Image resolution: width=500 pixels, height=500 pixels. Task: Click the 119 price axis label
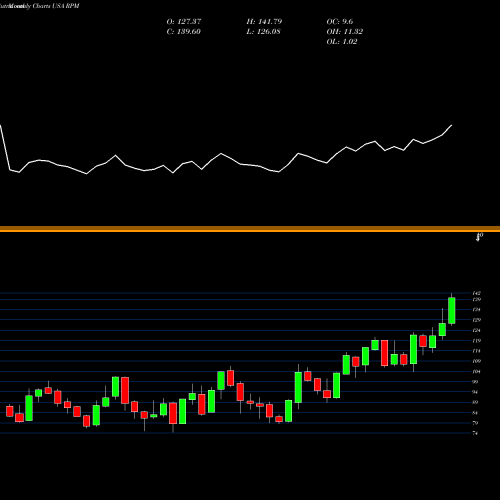click(x=477, y=341)
